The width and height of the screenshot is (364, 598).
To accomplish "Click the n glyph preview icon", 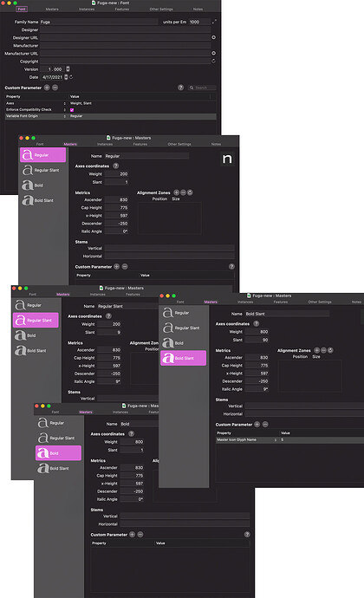I will pyautogui.click(x=227, y=159).
